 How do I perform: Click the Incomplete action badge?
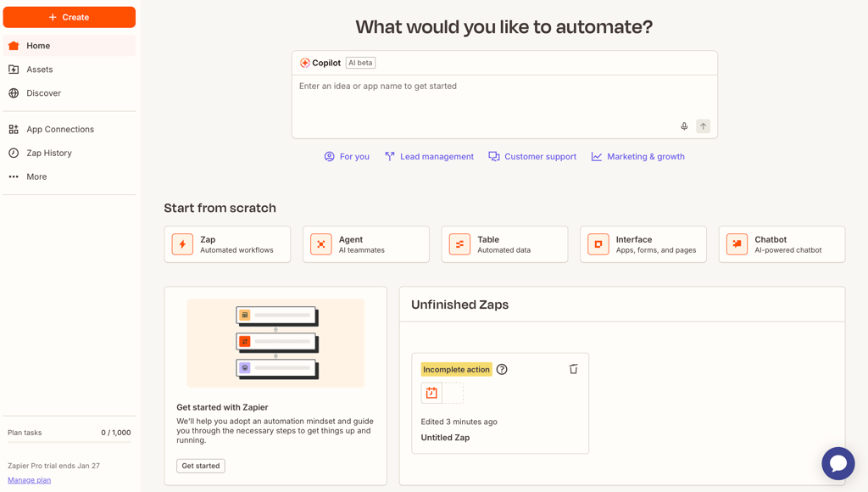click(x=456, y=370)
